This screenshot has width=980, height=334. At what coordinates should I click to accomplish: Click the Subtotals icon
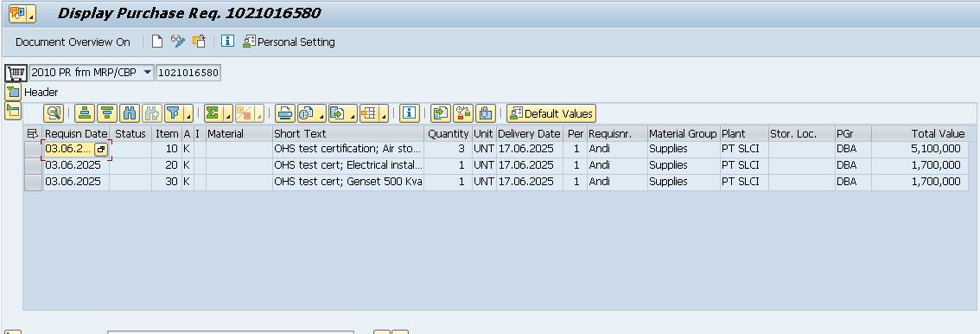click(245, 113)
